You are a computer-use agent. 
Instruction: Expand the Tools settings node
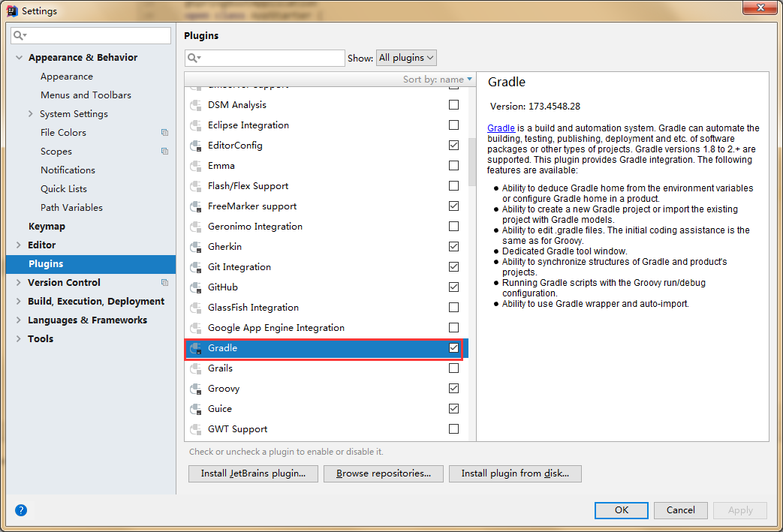tap(19, 339)
